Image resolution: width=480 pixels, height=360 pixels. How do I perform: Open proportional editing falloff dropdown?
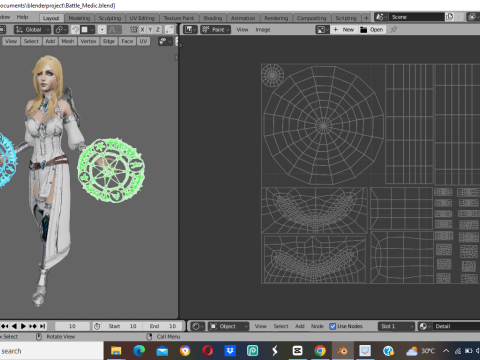(113, 30)
